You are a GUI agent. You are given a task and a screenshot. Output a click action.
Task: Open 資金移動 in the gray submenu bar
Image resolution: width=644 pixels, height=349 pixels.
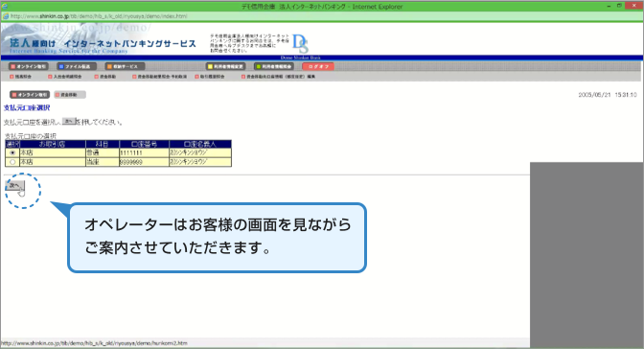(x=105, y=77)
